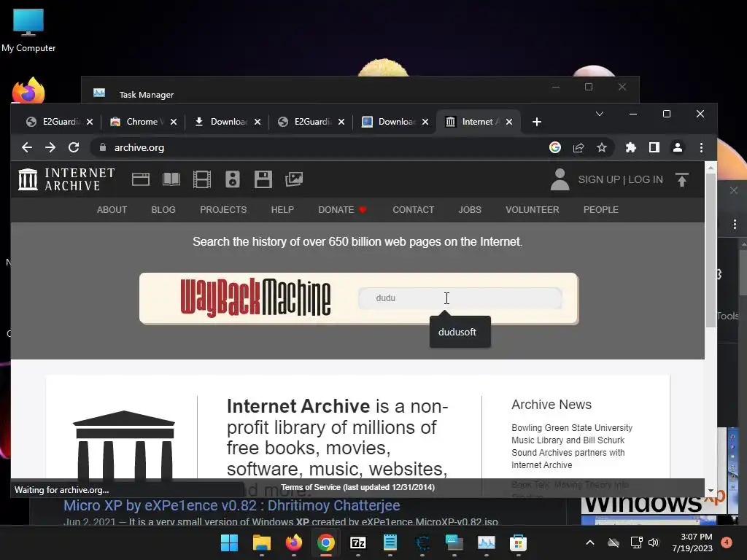Open the Images icon in Archive header
This screenshot has height=560, width=747.
click(294, 179)
